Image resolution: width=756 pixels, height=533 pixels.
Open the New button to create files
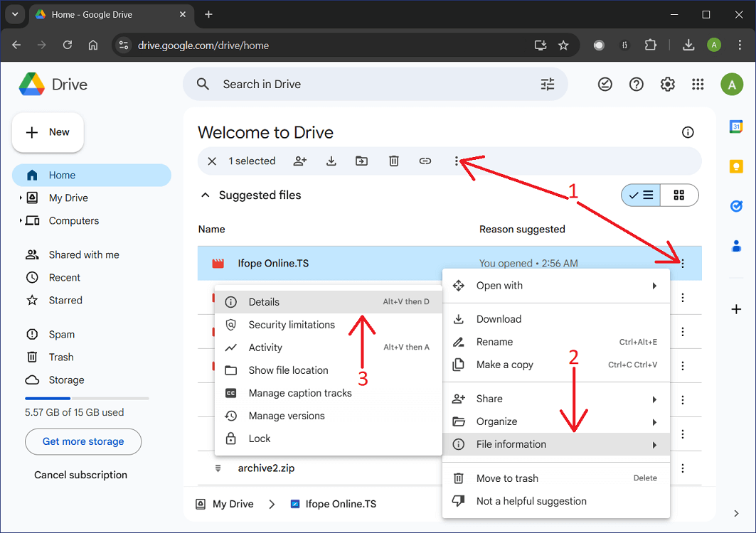coord(48,132)
